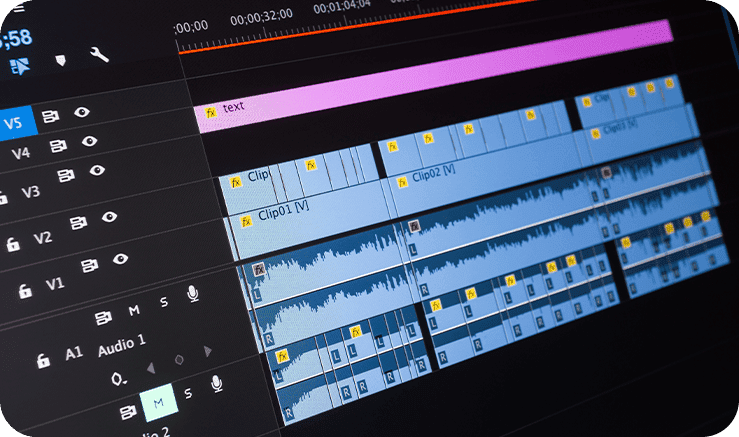The height and width of the screenshot is (437, 739).
Task: Hide track V4 using its eye icon
Action: click(x=89, y=141)
